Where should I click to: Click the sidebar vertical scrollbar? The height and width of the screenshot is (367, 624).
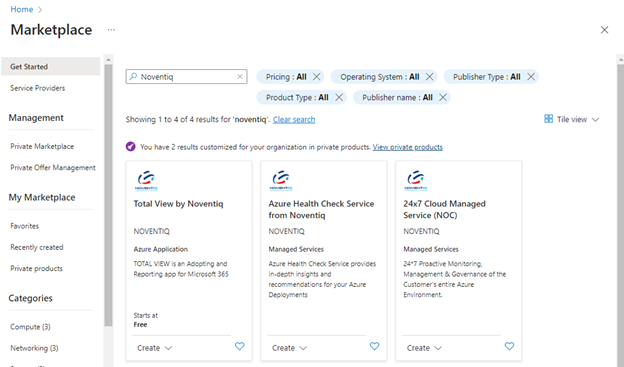click(108, 195)
